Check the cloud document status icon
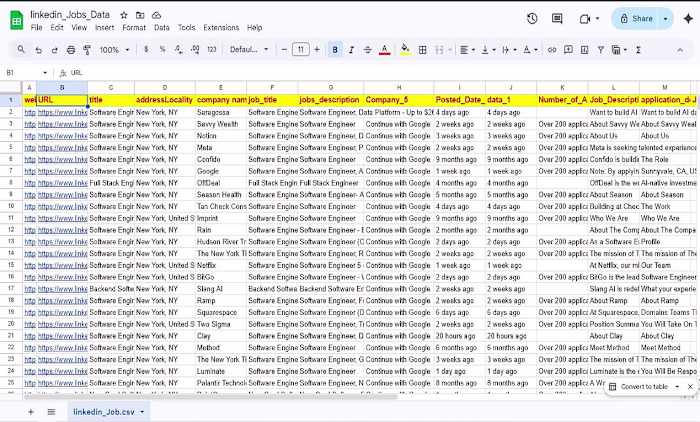The width and height of the screenshot is (700, 422). [156, 15]
